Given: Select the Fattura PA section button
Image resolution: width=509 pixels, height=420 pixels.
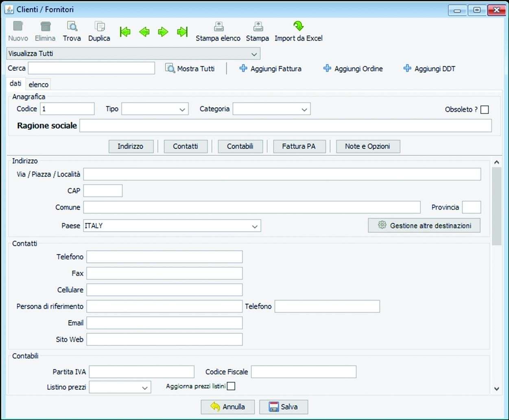Looking at the screenshot, I should pyautogui.click(x=299, y=146).
